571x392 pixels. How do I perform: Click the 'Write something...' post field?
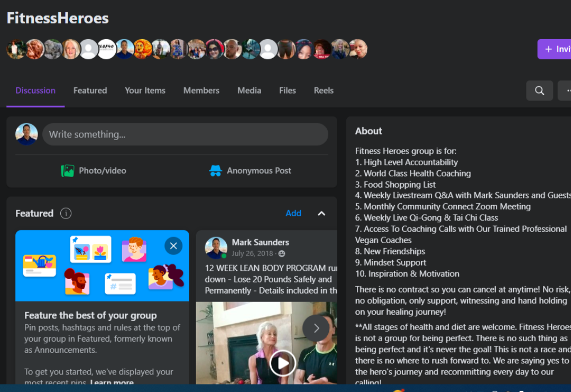(x=185, y=134)
